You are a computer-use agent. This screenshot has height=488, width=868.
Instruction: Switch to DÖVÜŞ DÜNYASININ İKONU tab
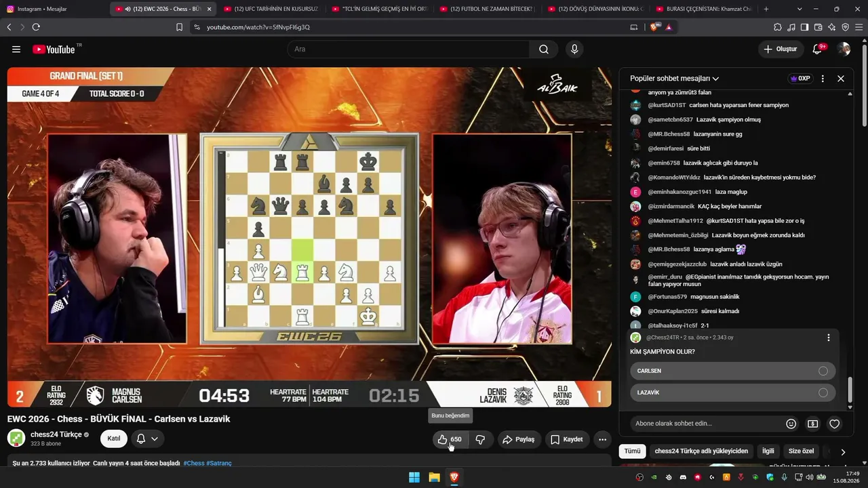point(596,9)
